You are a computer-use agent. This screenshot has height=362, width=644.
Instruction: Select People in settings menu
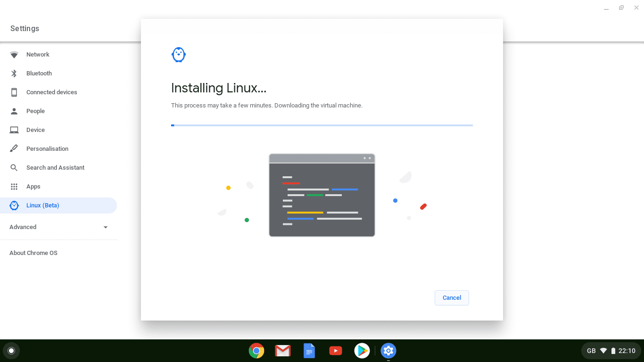point(58,111)
